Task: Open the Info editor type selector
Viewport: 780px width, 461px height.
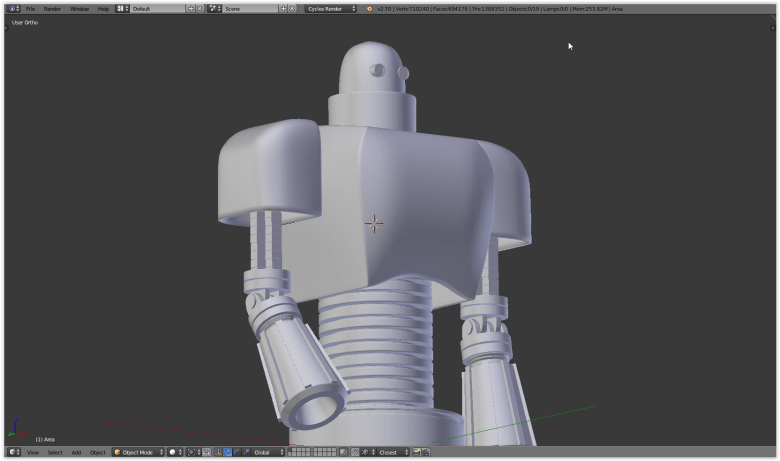Action: [13, 8]
